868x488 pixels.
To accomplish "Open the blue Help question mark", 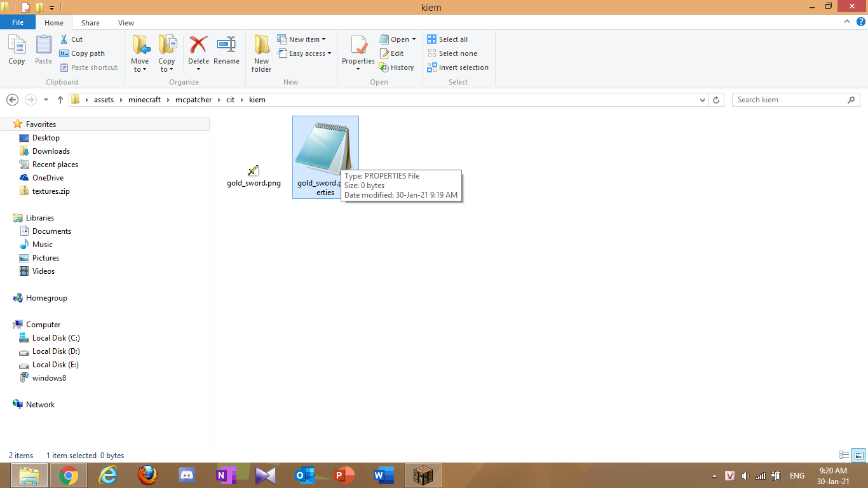I will click(x=861, y=22).
